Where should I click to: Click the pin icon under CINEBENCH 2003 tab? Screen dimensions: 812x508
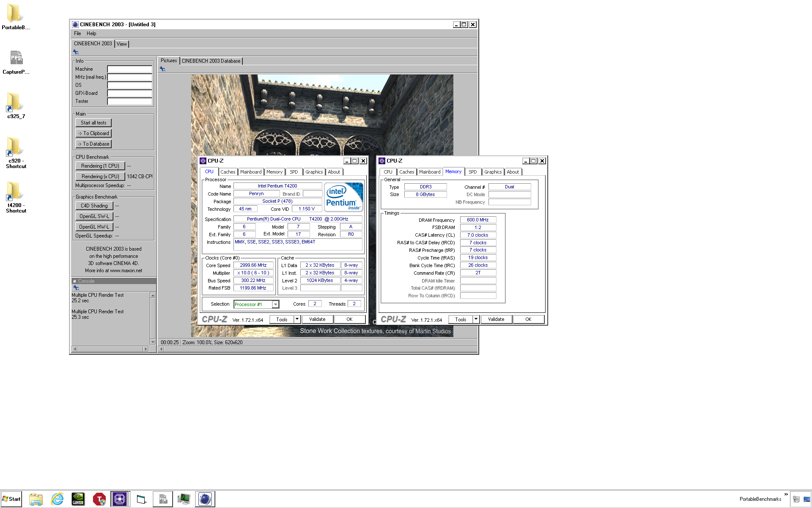click(76, 52)
